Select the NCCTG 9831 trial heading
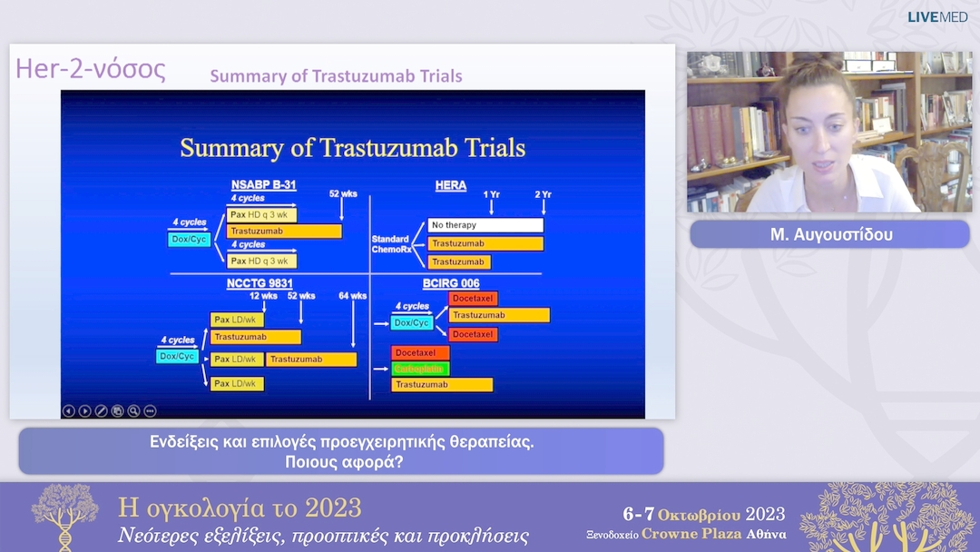Screen dimensions: 980x552 (259, 283)
